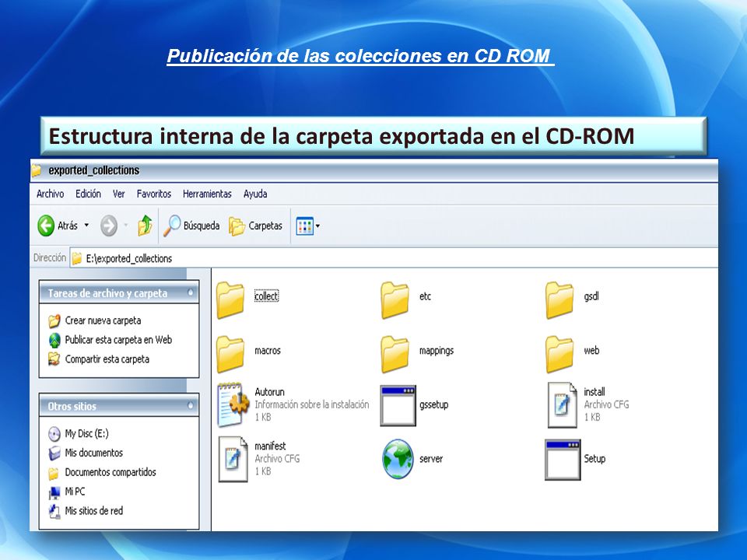This screenshot has width=747, height=560.
Task: Go to the My Disc (E:) link
Action: click(86, 434)
